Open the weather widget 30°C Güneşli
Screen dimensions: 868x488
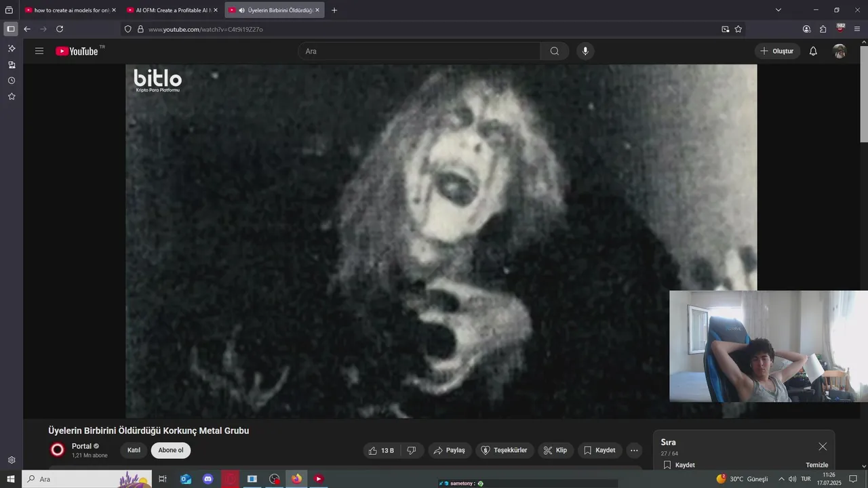(x=742, y=479)
